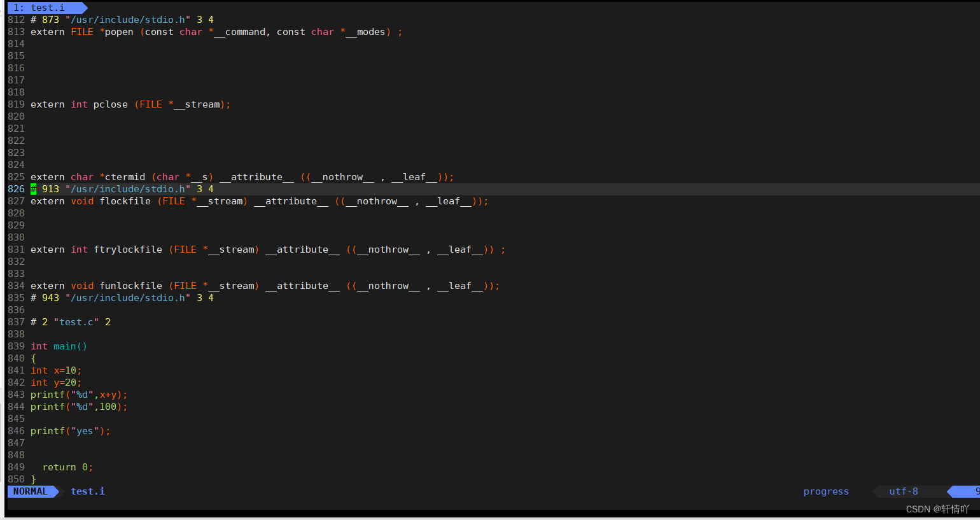980x520 pixels.
Task: Click line number 826 in gutter
Action: click(17, 189)
